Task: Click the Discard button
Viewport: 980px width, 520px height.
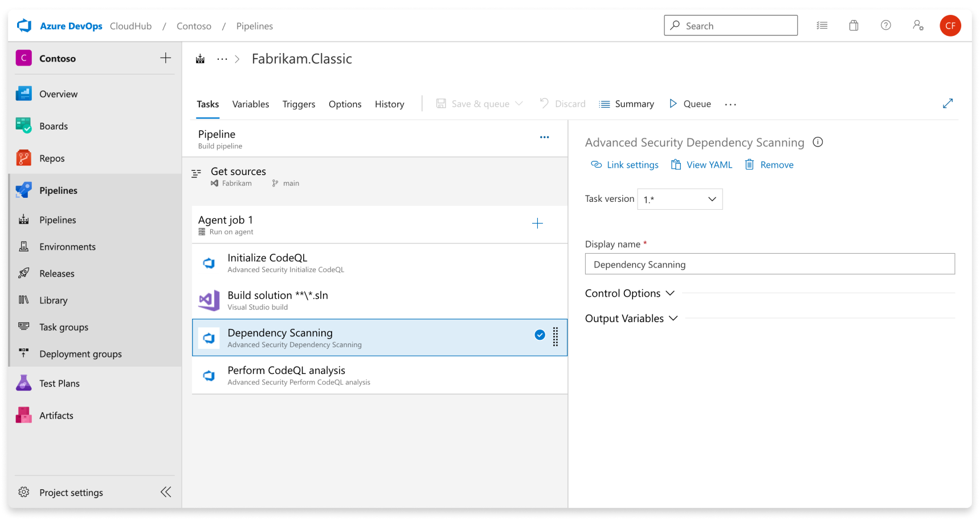Action: [562, 104]
